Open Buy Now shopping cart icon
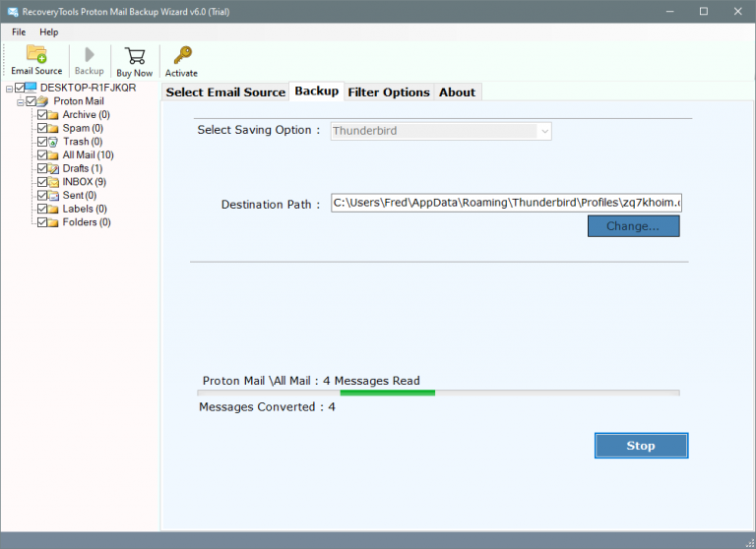Screen dimensions: 756x549 135,56
